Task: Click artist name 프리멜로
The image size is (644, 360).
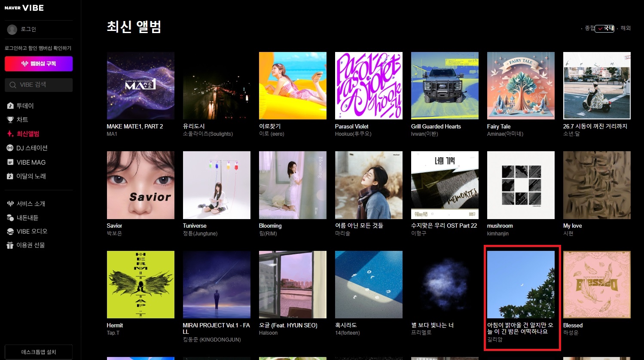Action: (421, 333)
